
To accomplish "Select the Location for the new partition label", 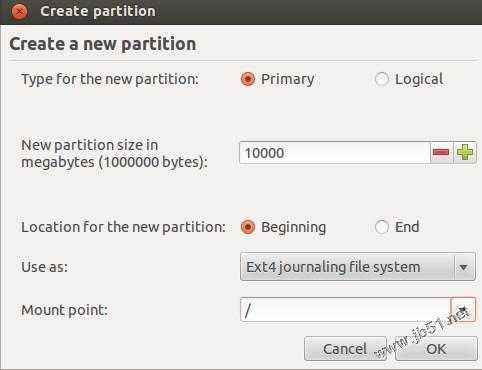I will (x=123, y=227).
